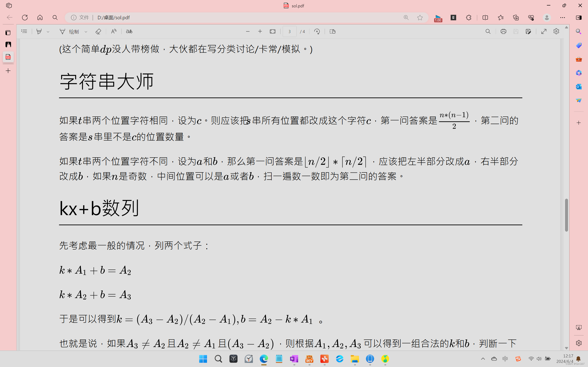Image resolution: width=588 pixels, height=367 pixels.
Task: Open Edge browser Settings menu gear
Action: coord(579,343)
